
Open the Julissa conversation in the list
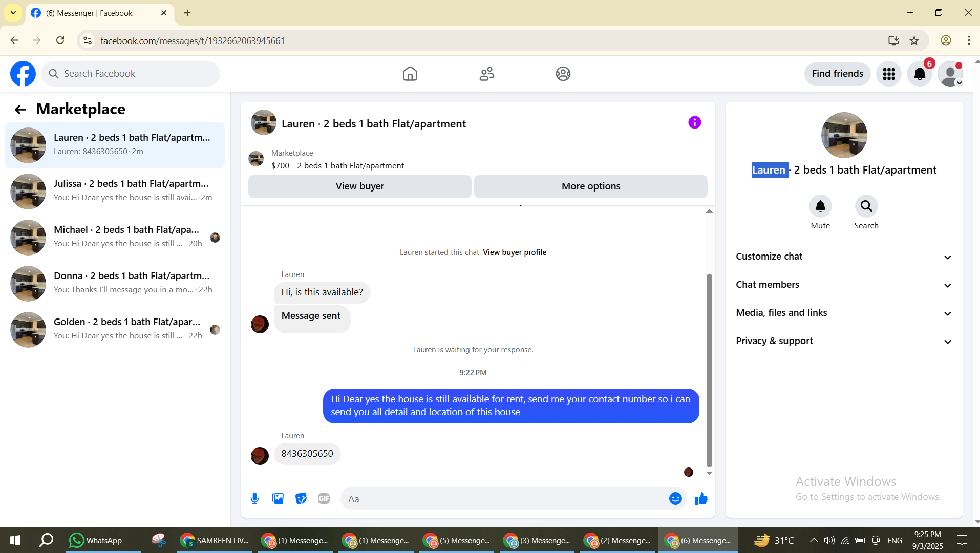115,191
